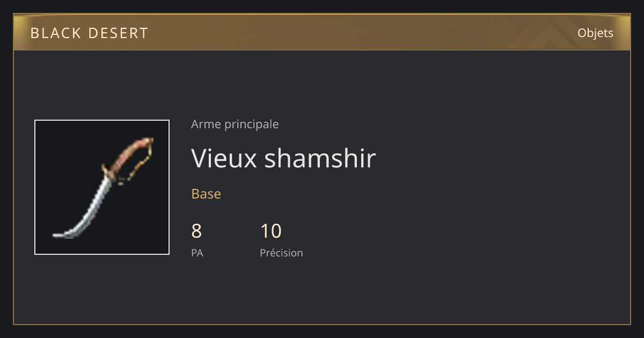644x338 pixels.
Task: Click the Vieux shamshir sword icon
Action: [x=102, y=187]
